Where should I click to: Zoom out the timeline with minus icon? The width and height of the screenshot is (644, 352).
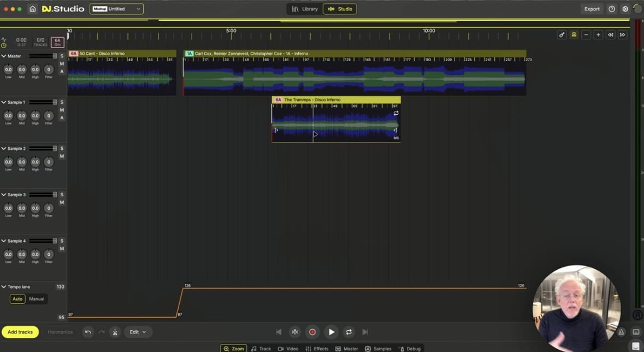click(586, 35)
